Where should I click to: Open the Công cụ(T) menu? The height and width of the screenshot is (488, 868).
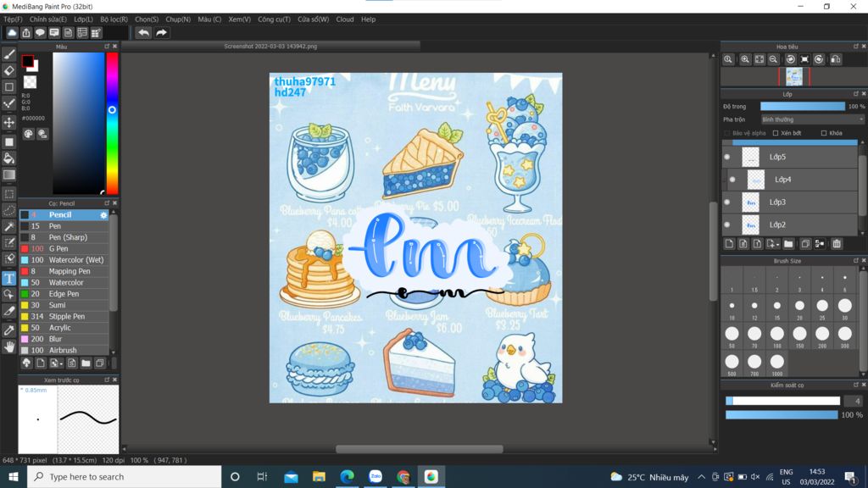(x=274, y=19)
